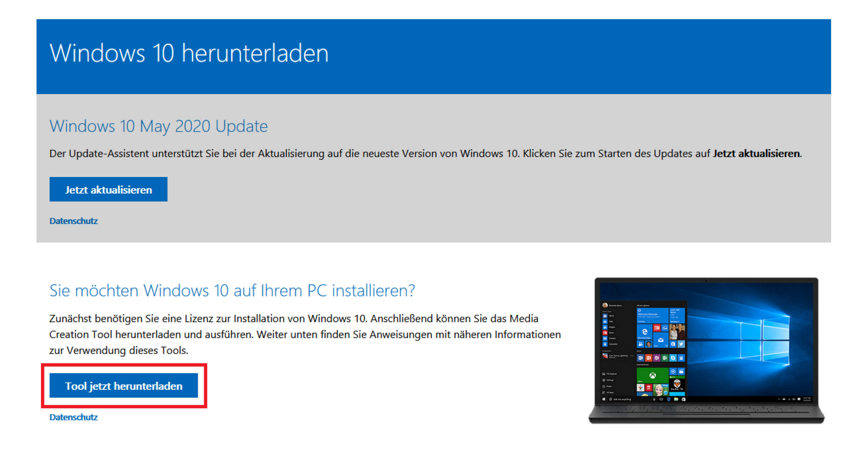Image resolution: width=868 pixels, height=456 pixels.
Task: Click the green Xbox tile in laptop image
Action: [652, 375]
